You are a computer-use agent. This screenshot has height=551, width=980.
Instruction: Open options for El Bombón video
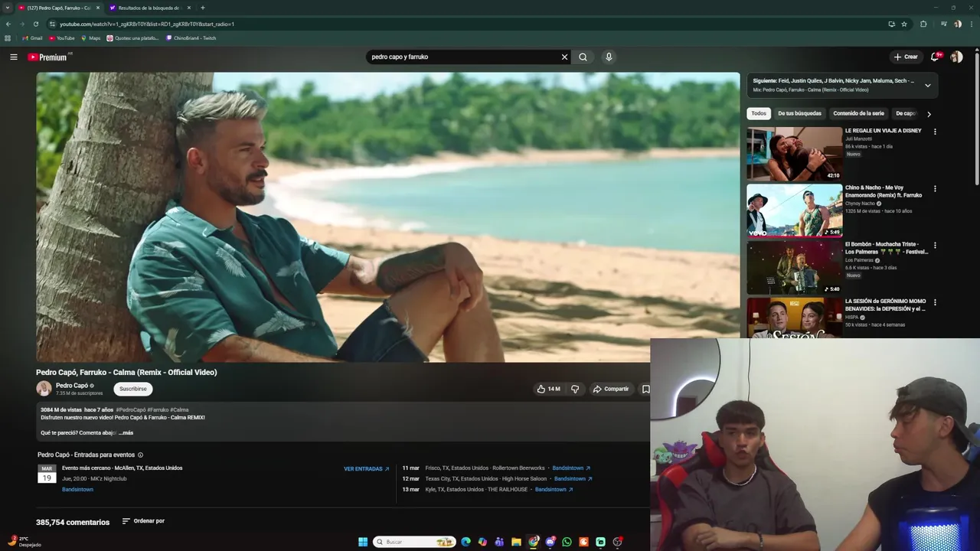[935, 246]
